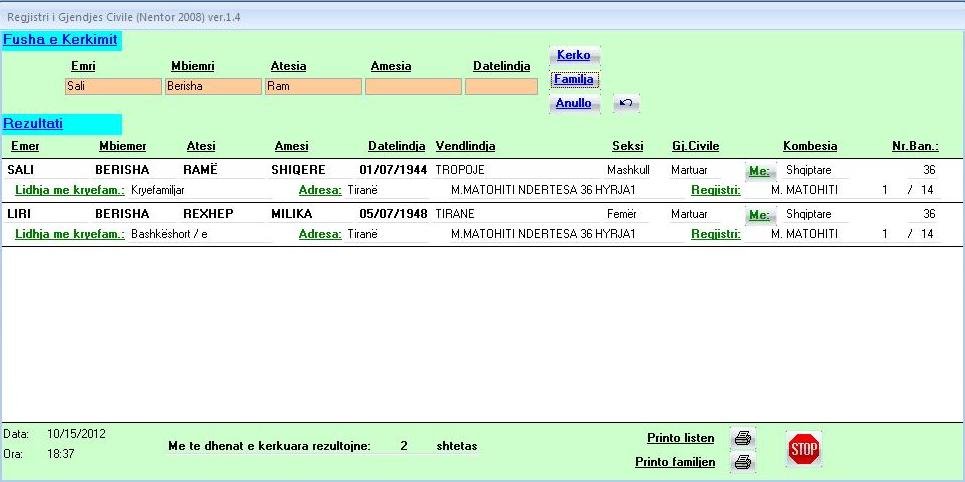Click the Me: button in Liri's row
This screenshot has height=482, width=965.
760,214
